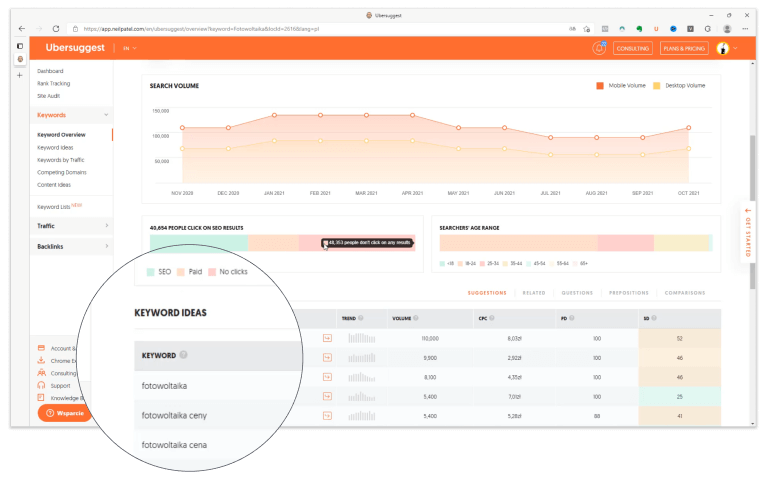Screen dimensions: 767x480
Task: Click the VOLUME column help icon
Action: [416, 318]
